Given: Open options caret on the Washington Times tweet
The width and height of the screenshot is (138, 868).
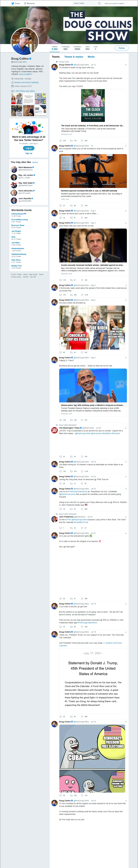Looking at the screenshot, I should click(x=126, y=428).
